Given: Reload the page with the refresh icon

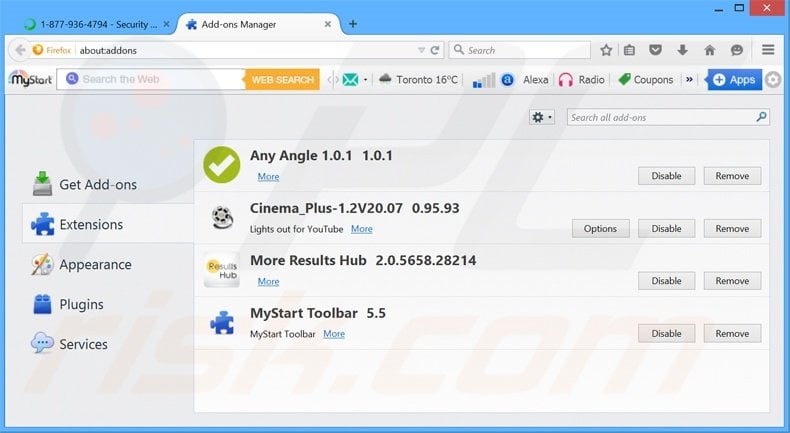Looking at the screenshot, I should tap(435, 50).
